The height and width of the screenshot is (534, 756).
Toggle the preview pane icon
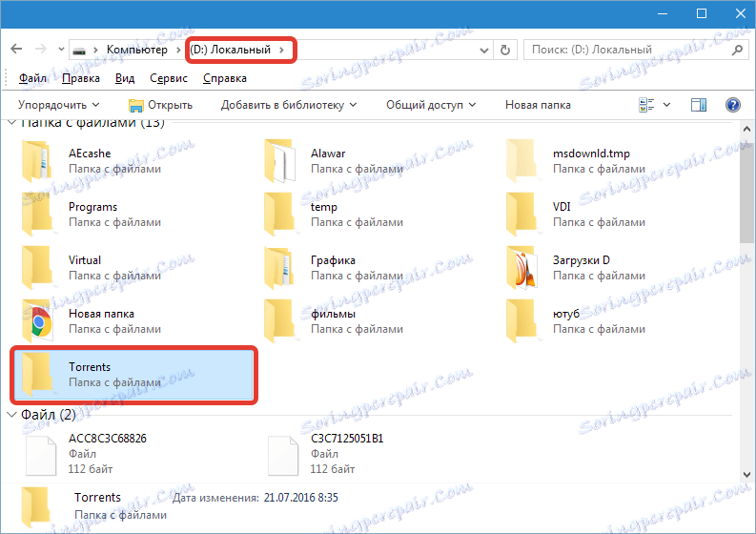coord(698,105)
